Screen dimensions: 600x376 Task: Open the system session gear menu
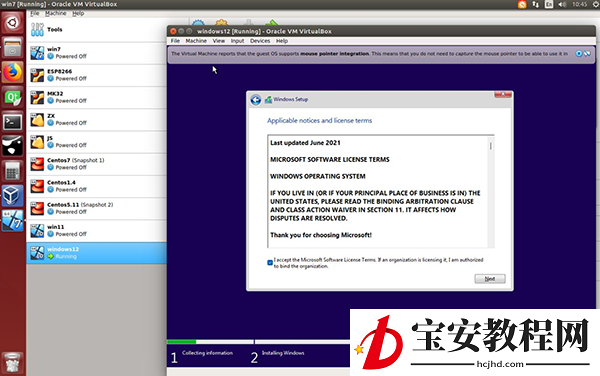point(595,4)
